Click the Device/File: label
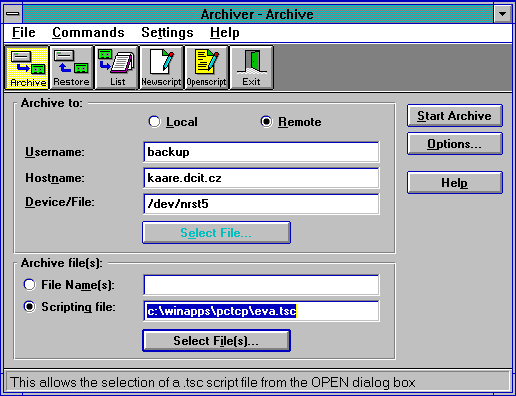The height and width of the screenshot is (396, 516). coord(60,202)
